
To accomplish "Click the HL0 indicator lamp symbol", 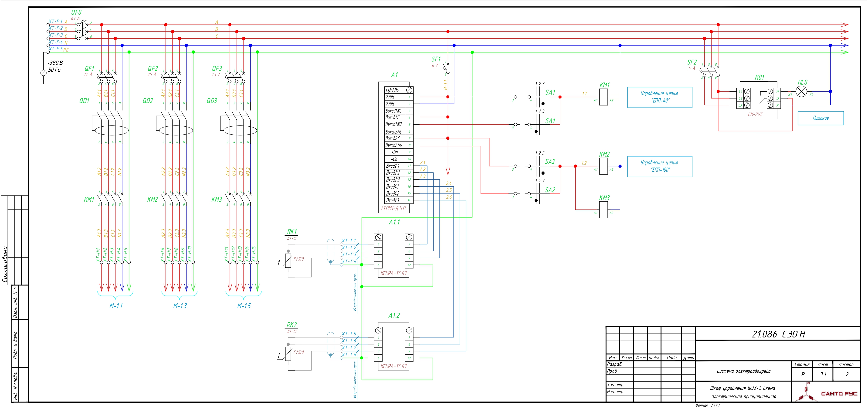I will 801,91.
